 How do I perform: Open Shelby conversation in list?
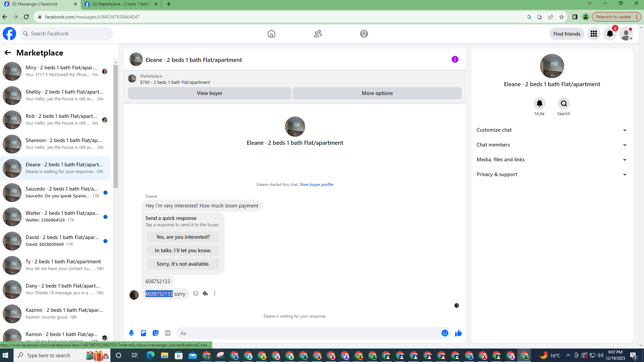point(55,96)
